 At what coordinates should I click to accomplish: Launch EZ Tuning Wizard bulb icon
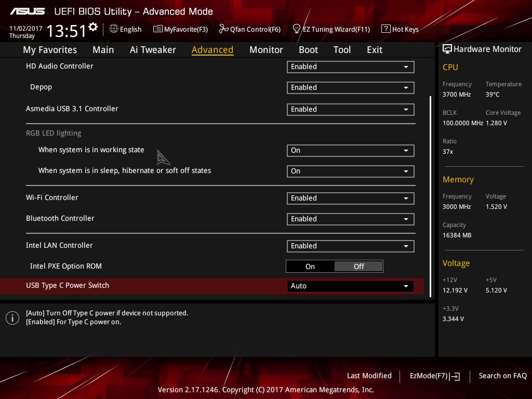pos(297,29)
